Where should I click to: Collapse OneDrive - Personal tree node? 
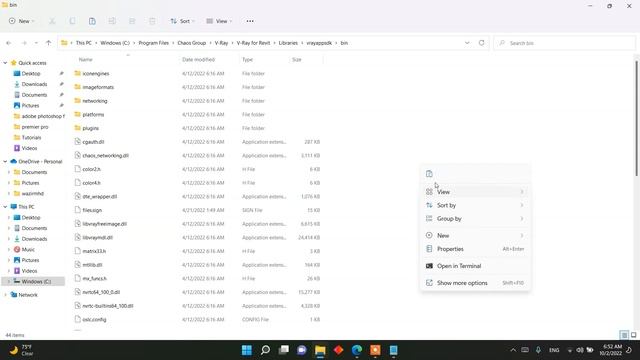pos(5,162)
